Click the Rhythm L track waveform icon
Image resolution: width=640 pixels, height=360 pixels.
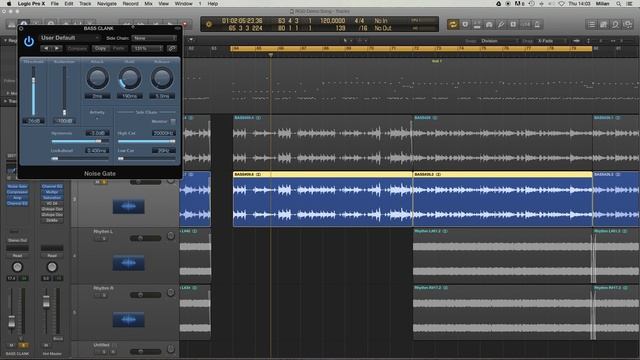129,263
